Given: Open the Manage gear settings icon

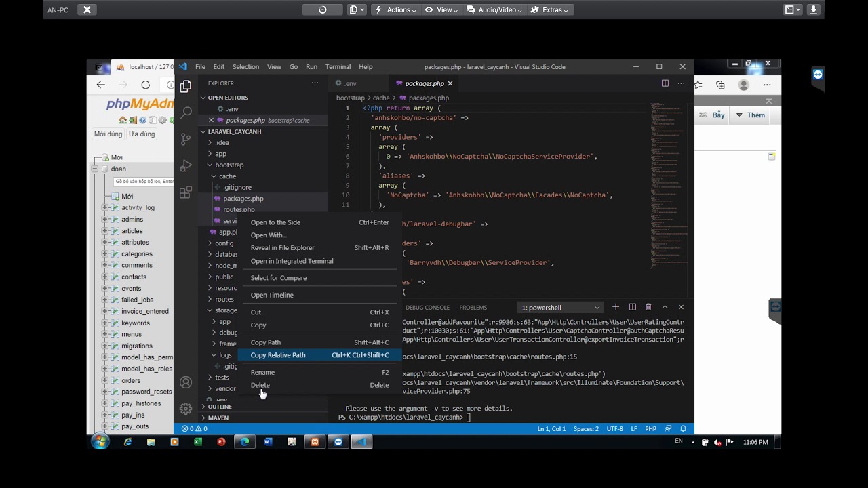Looking at the screenshot, I should tap(186, 409).
